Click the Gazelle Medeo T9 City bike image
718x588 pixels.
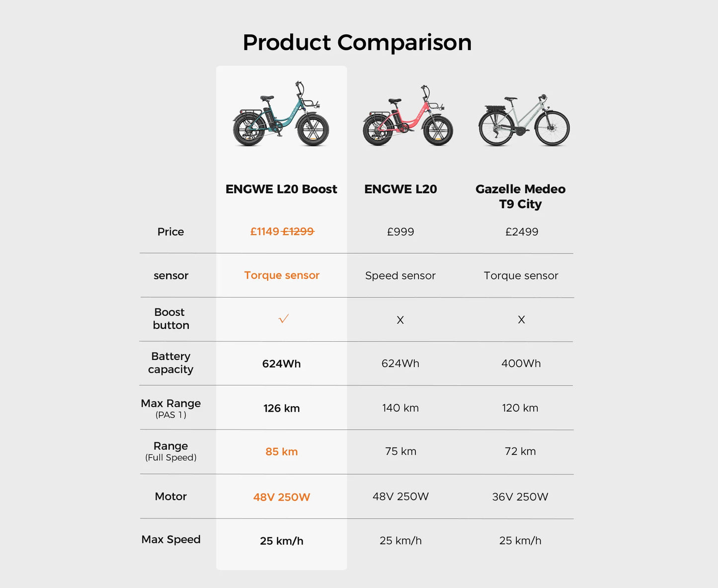(524, 121)
